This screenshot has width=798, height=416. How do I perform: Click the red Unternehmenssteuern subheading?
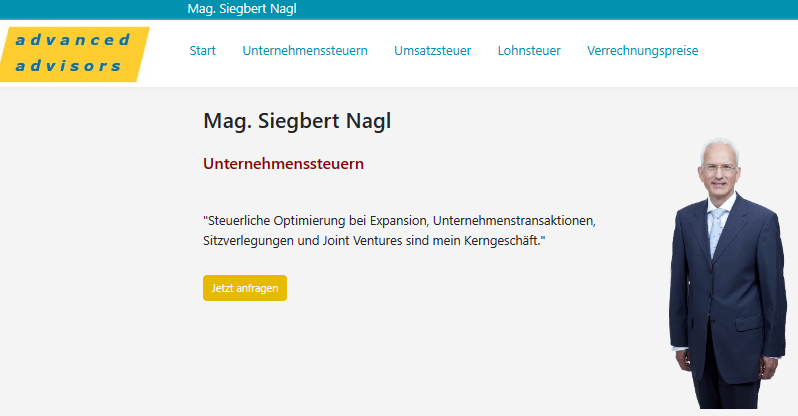pyautogui.click(x=283, y=163)
